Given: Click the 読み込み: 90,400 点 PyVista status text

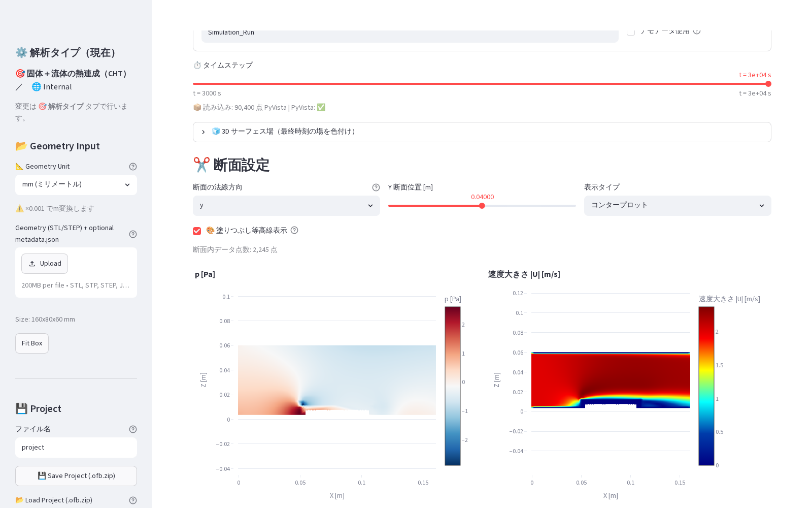Looking at the screenshot, I should 259,108.
